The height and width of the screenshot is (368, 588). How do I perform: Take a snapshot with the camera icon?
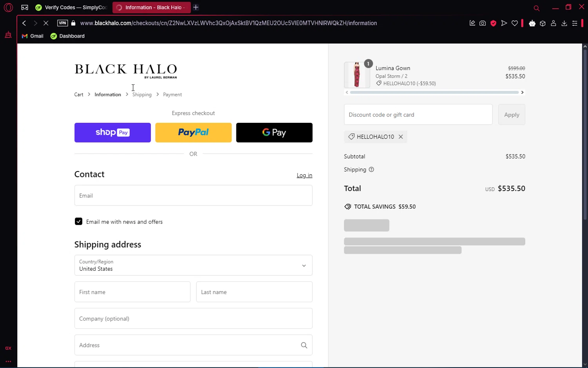483,23
